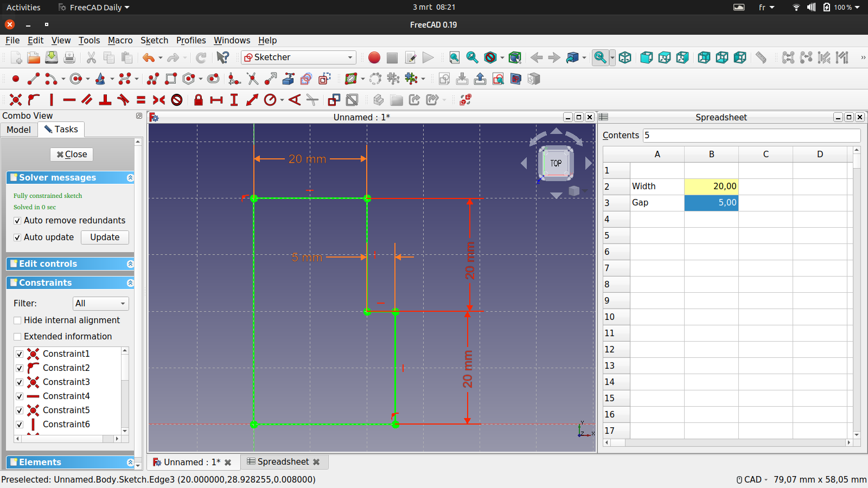Click the spreadsheet Contents input field
The width and height of the screenshot is (868, 488).
pos(751,136)
